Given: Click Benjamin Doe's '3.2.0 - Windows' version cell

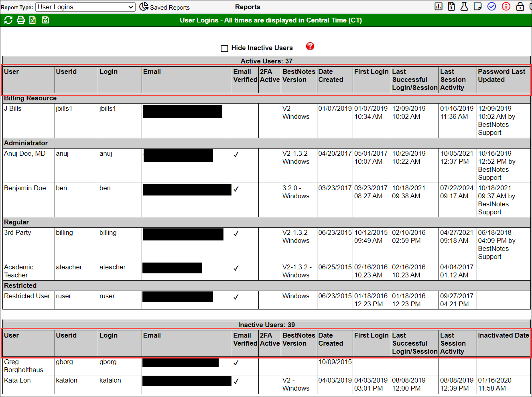Looking at the screenshot, I should (x=299, y=200).
